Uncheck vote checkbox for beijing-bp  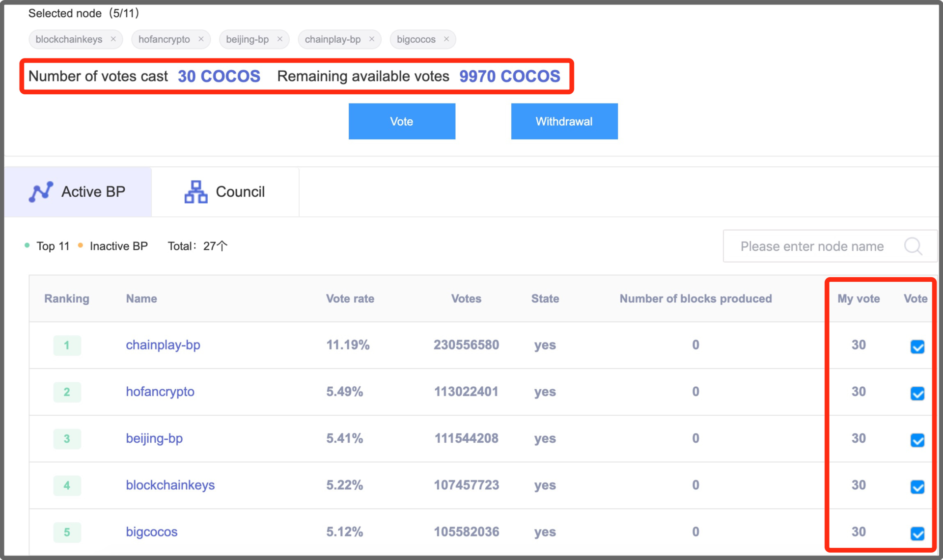[917, 440]
